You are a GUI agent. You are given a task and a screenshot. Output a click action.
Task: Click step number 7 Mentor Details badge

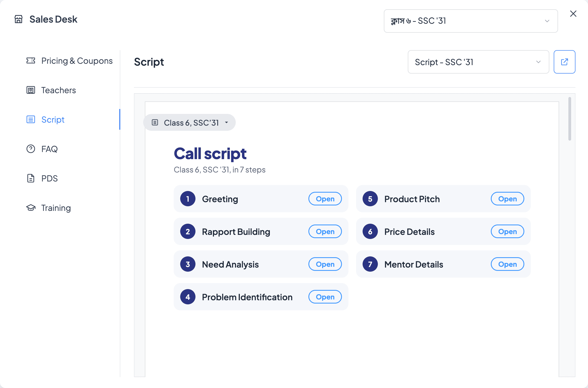[370, 264]
